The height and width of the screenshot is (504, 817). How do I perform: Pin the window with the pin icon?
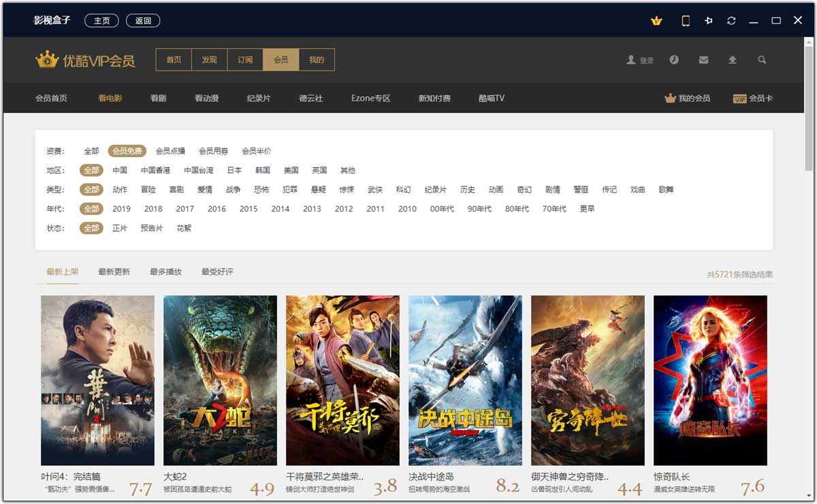[709, 20]
